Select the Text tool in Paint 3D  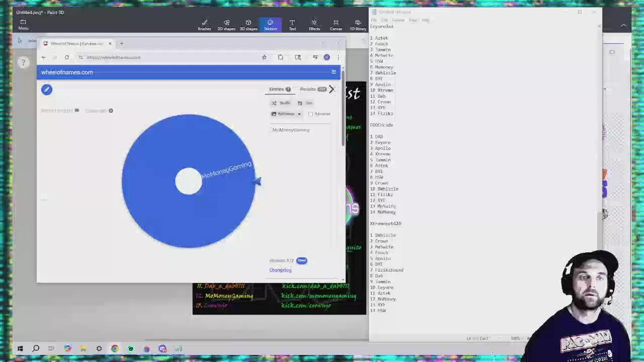pyautogui.click(x=292, y=25)
